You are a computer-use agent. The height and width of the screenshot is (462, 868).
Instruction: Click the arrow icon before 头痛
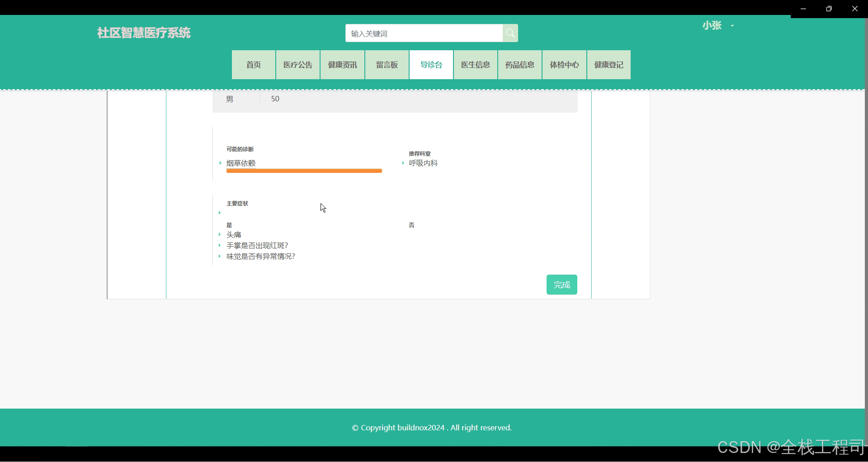click(220, 235)
